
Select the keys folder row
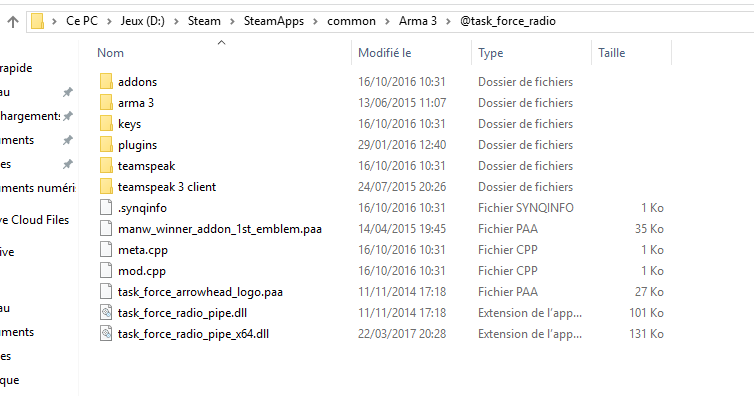pos(381,124)
